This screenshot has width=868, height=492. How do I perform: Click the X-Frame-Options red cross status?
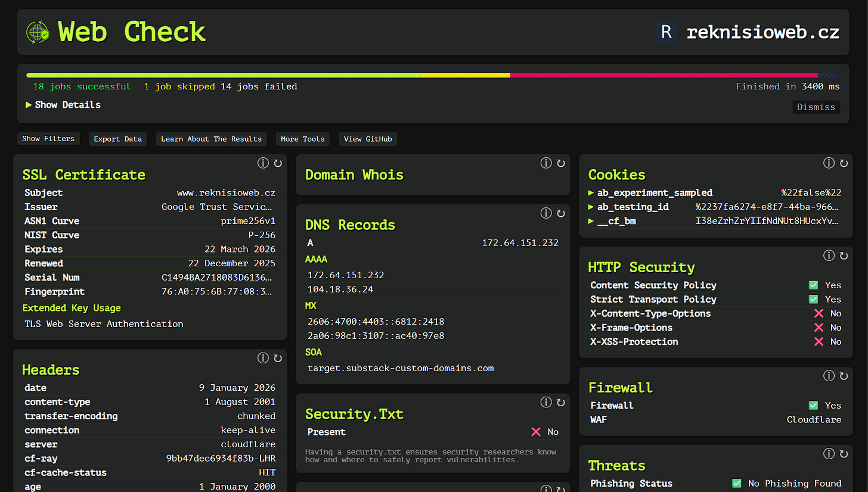coord(819,328)
